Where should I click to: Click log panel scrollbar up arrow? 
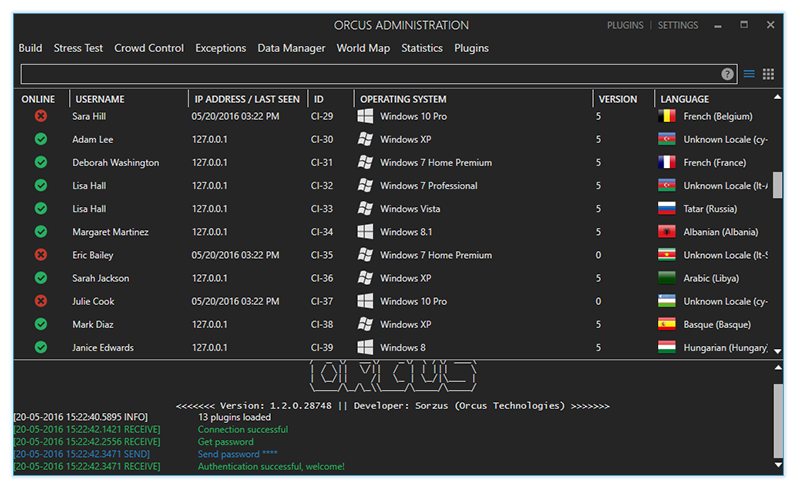tap(778, 367)
